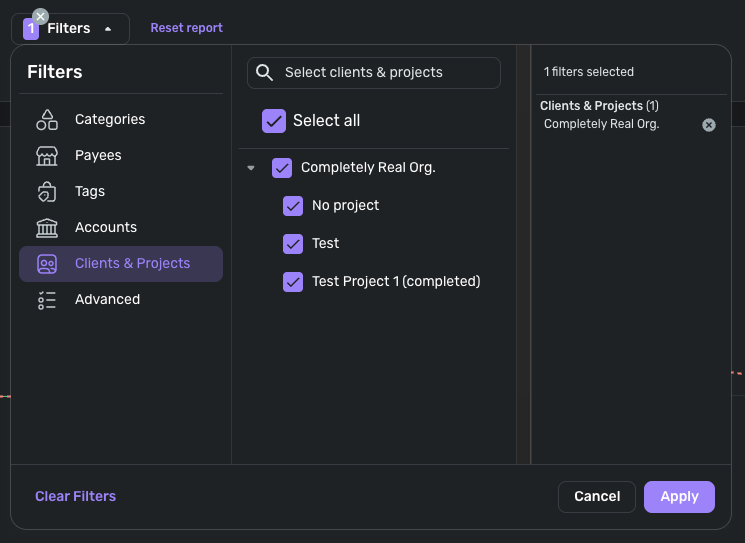
Task: Click the Clients & Projects icon
Action: [x=47, y=264]
